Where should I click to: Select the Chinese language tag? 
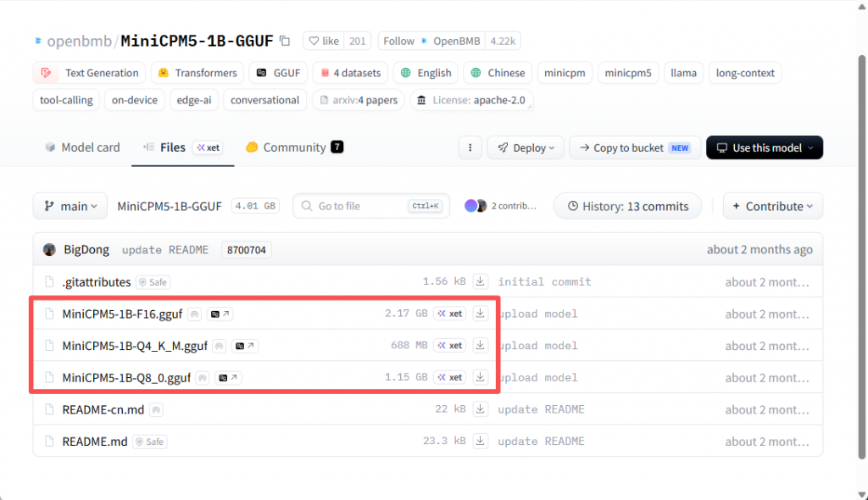coord(498,73)
